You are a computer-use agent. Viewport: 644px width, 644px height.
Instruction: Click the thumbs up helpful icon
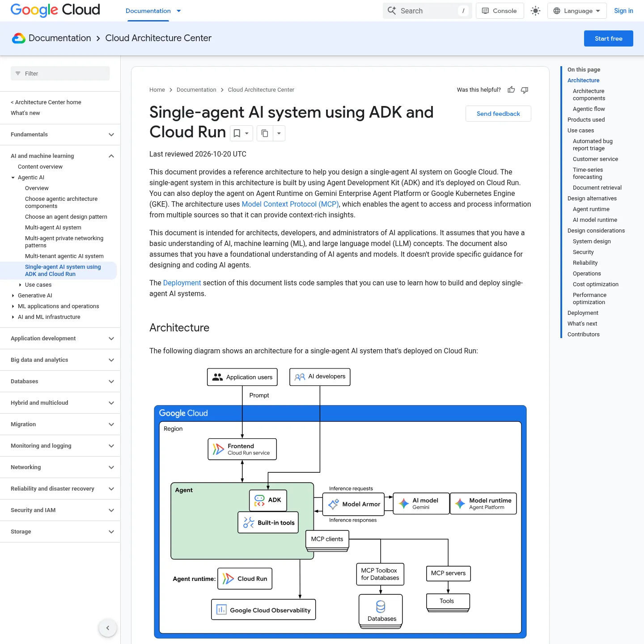point(511,90)
